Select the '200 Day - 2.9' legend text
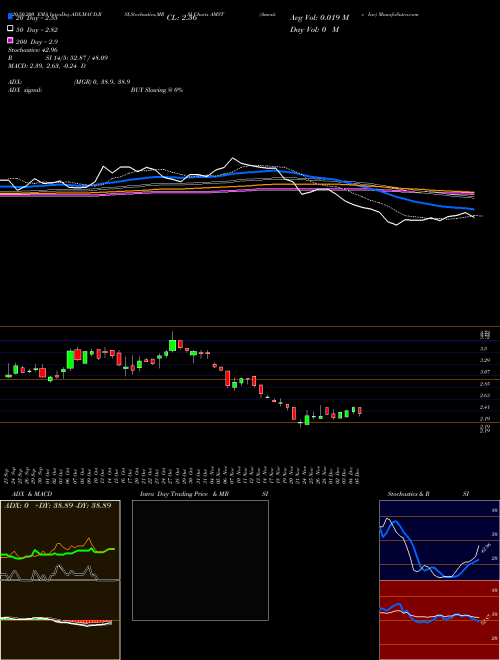500x660 pixels. [x=37, y=42]
